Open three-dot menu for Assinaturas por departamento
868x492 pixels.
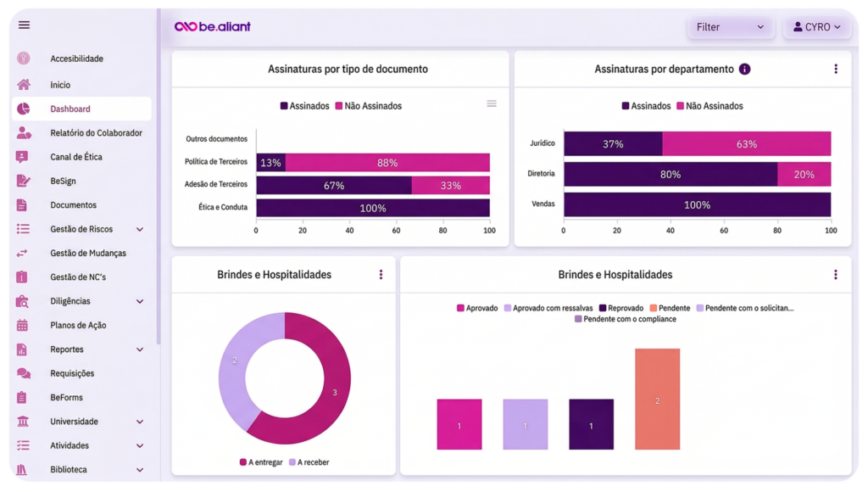[835, 70]
